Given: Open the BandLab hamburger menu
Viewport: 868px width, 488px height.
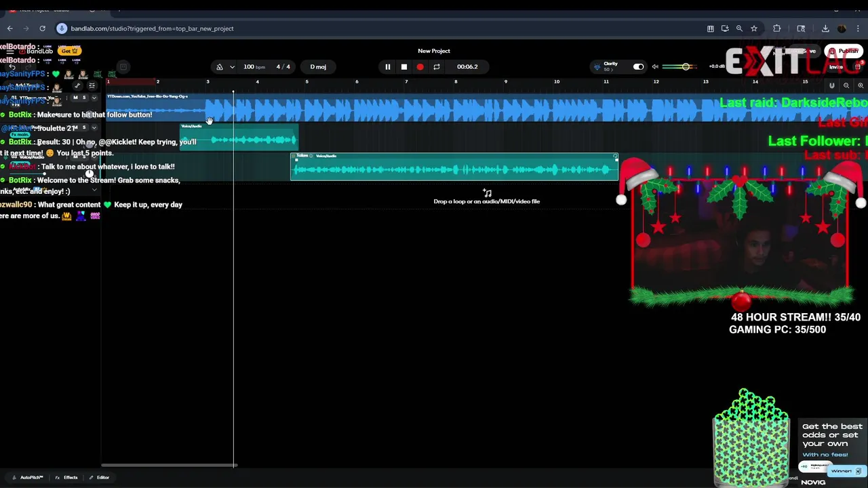Looking at the screenshot, I should 9,51.
